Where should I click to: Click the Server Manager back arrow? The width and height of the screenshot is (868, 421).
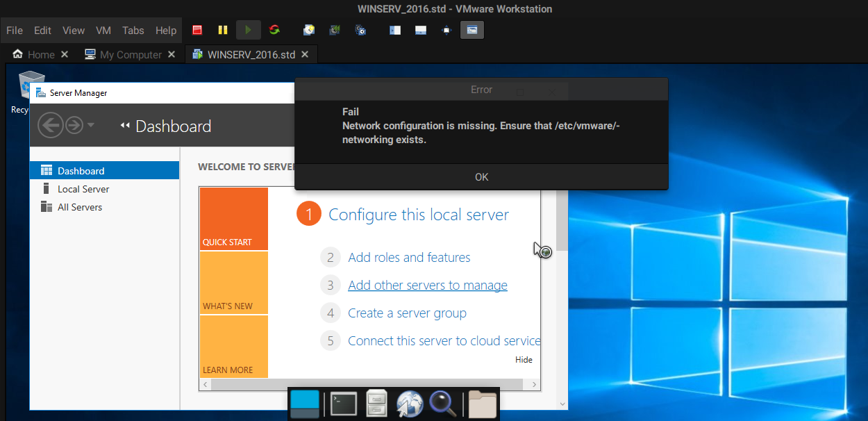[x=51, y=126]
